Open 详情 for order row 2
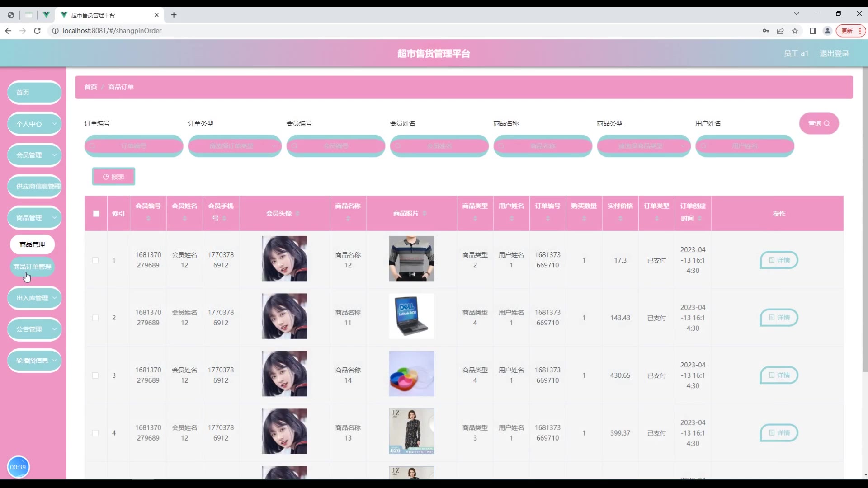This screenshot has width=868, height=488. point(778,318)
